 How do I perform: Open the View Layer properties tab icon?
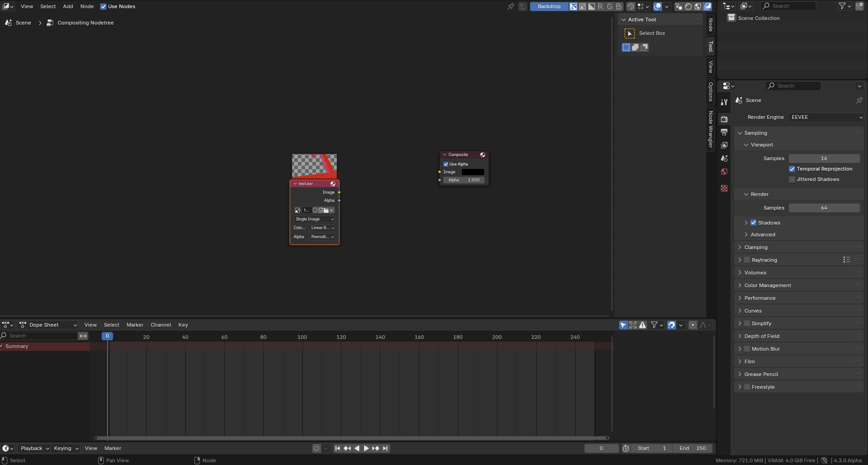(724, 145)
